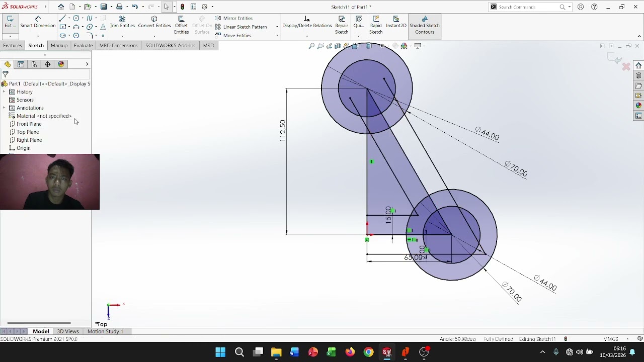644x362 pixels.
Task: Collapse the CommandManager ribbon chevron
Action: click(x=639, y=36)
